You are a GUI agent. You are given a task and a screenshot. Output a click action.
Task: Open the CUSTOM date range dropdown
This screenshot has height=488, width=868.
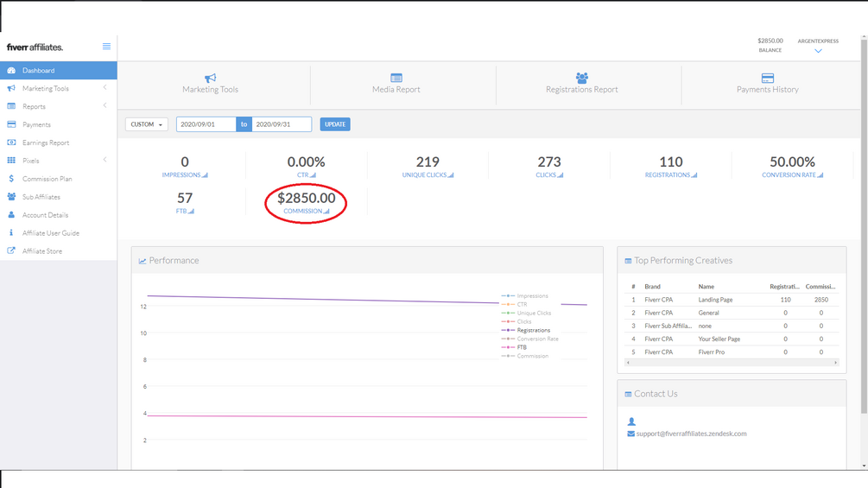[x=146, y=124]
